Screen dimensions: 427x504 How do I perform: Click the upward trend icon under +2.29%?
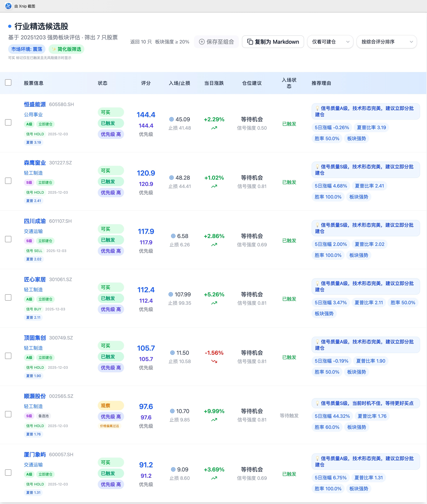214,128
